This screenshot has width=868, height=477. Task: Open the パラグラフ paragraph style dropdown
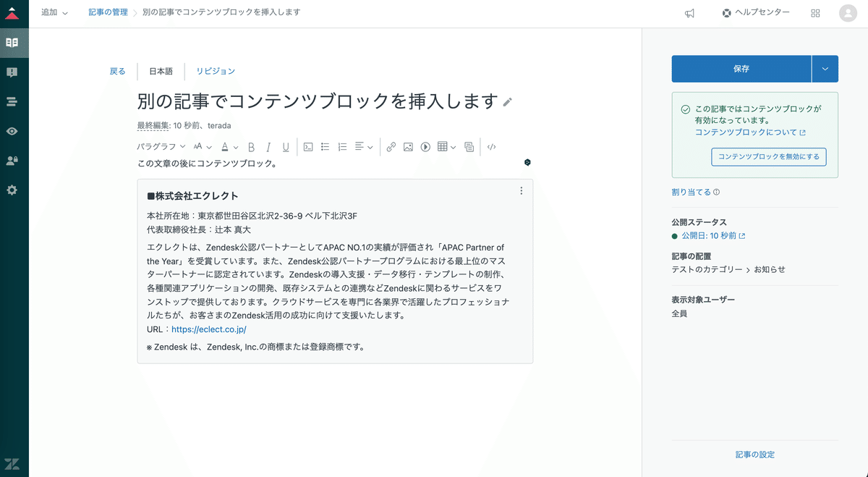point(161,147)
